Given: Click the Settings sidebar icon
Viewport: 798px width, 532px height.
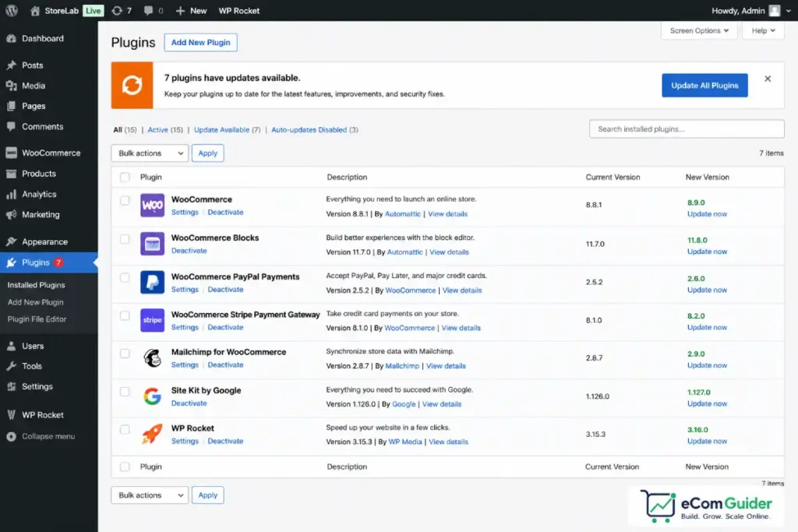Looking at the screenshot, I should click(x=11, y=386).
